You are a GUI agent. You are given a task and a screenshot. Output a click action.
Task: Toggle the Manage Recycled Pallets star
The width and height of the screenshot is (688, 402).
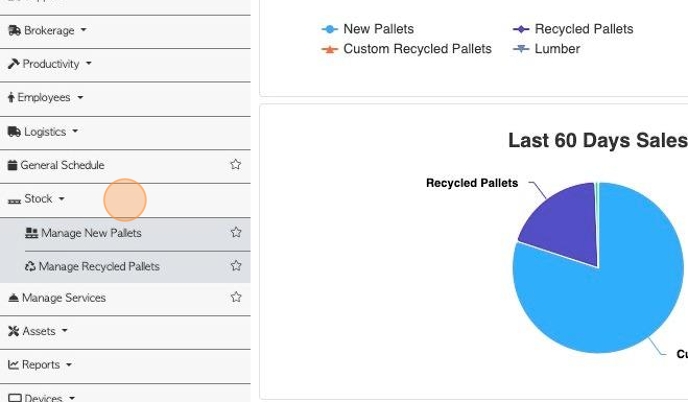coord(236,266)
